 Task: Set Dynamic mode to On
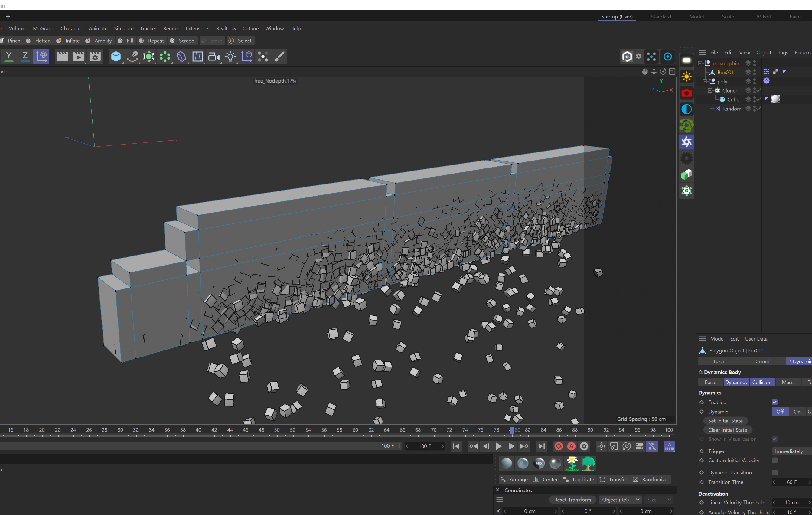coord(797,412)
